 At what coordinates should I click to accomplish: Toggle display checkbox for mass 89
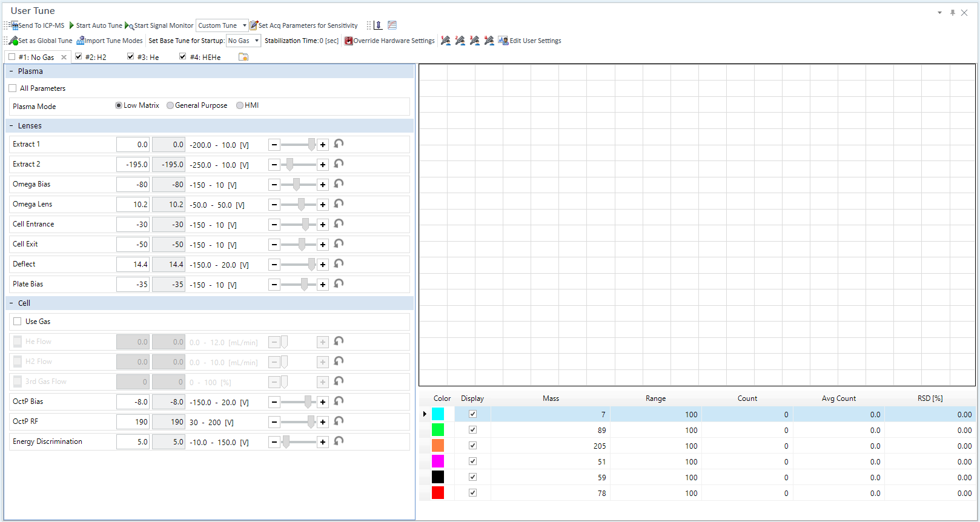[473, 430]
